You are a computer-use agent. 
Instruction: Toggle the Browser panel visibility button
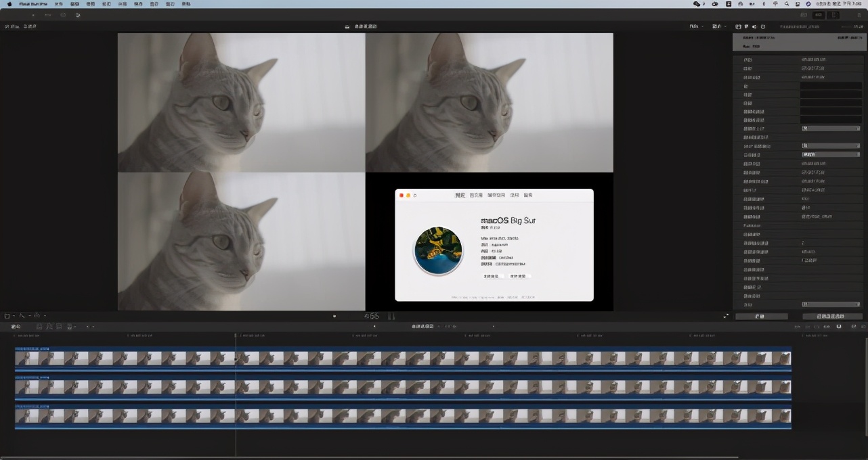[x=804, y=14]
